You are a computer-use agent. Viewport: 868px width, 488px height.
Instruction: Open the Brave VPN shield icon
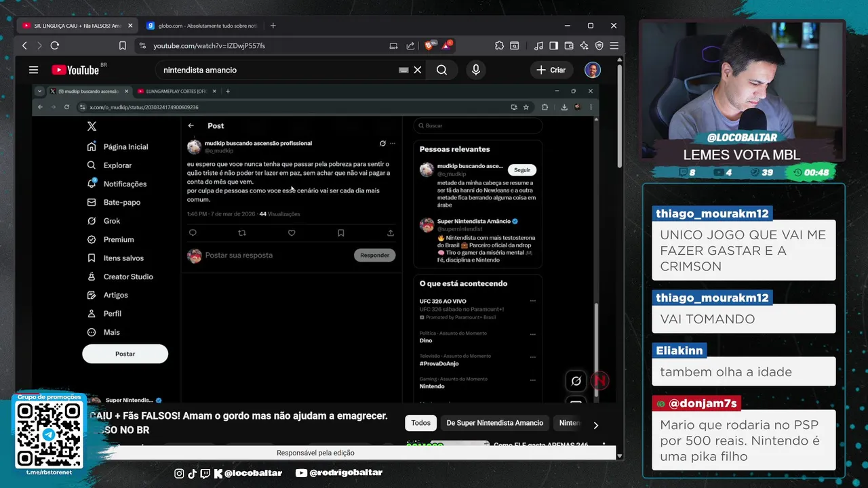599,45
